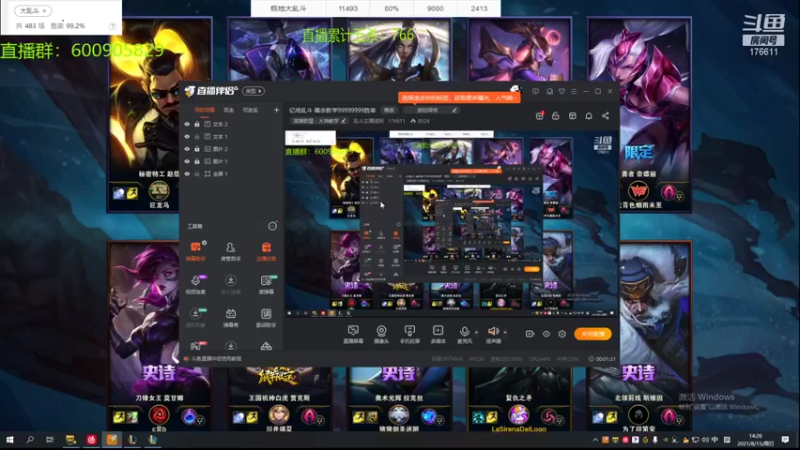Viewport: 800px width, 450px height.
Task: Open Task View on taskbar
Action: tap(49, 440)
